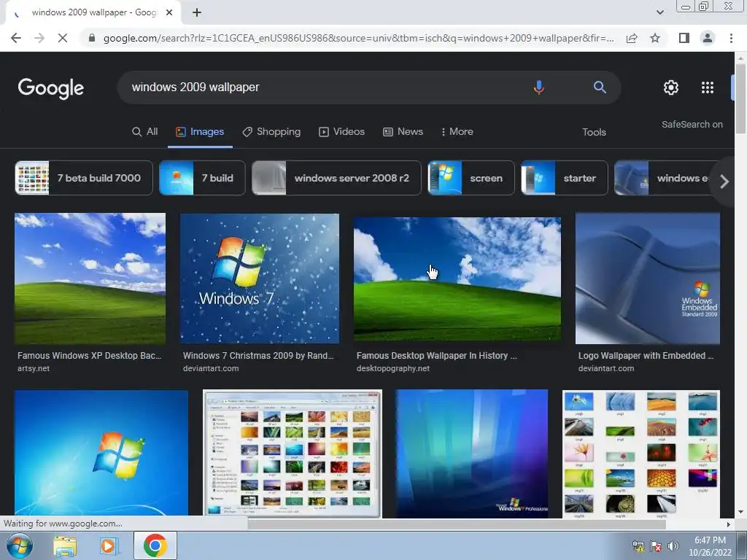
Task: Select 'windows server 2008 r2' chip
Action: (x=336, y=178)
